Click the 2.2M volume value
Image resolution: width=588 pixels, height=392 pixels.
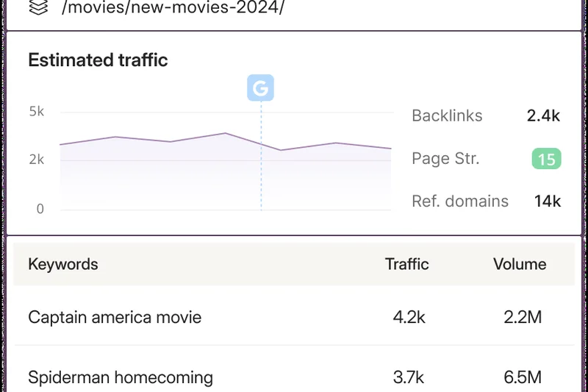point(524,317)
